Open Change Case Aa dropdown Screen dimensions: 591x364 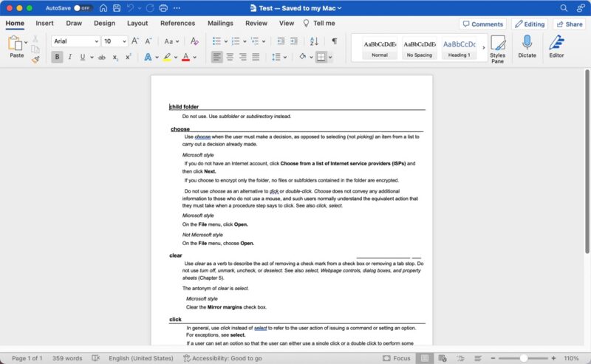(171, 41)
